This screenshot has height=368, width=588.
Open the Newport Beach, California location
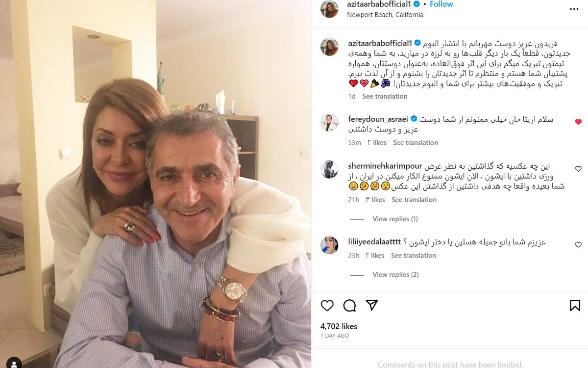click(385, 15)
